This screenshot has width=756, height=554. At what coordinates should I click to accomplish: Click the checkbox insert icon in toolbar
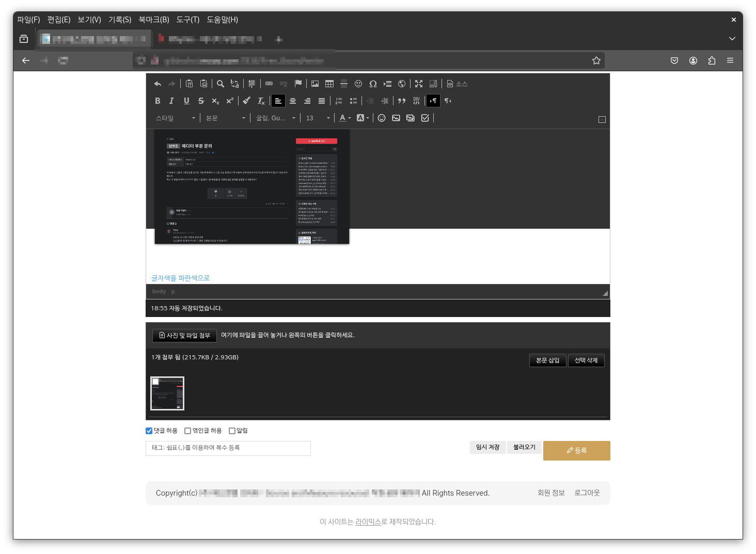[x=425, y=118]
